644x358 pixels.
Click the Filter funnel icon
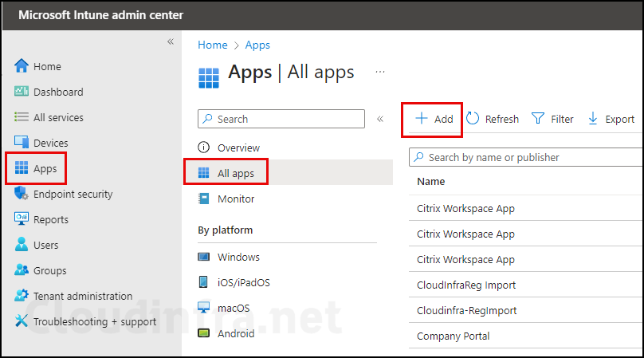click(x=538, y=118)
